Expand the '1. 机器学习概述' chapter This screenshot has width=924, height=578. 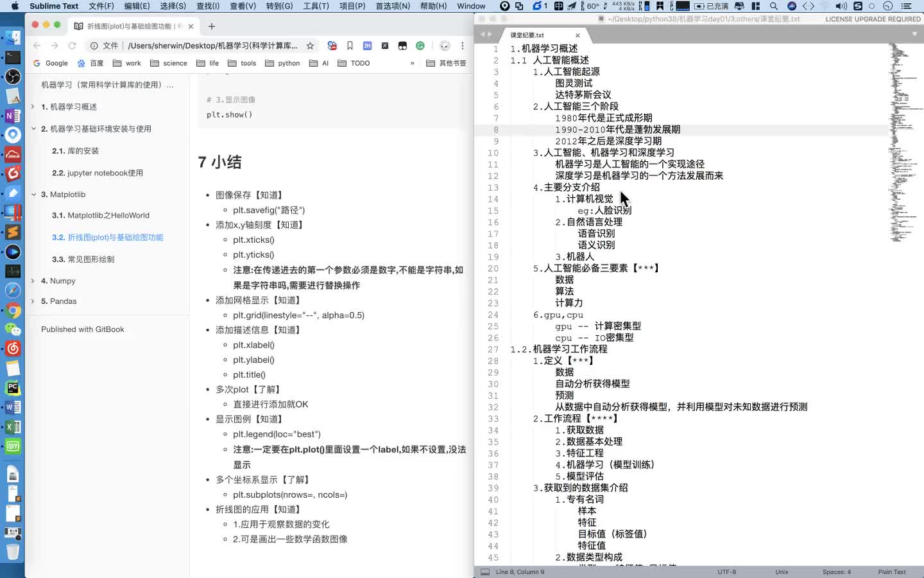[x=33, y=107]
